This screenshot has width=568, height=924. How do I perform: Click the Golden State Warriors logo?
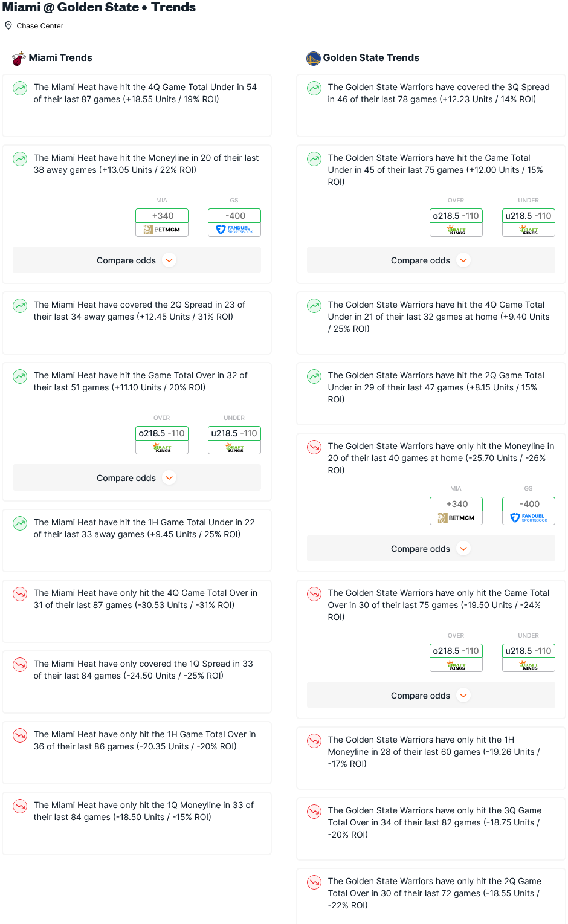[313, 58]
